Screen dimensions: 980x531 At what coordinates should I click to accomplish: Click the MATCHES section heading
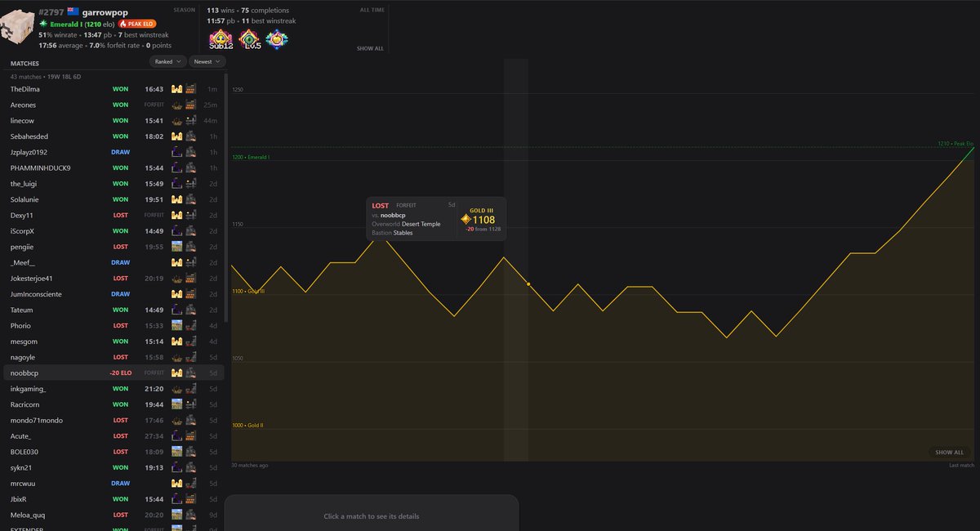(24, 62)
